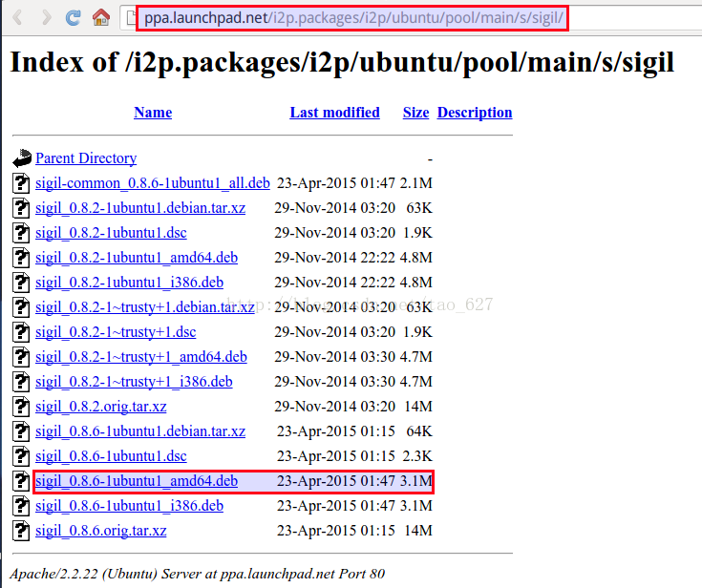This screenshot has width=702, height=588.
Task: Click file icon beside sigil_0.8.2-1~trusty+1_amd64.deb
Action: coord(21,357)
